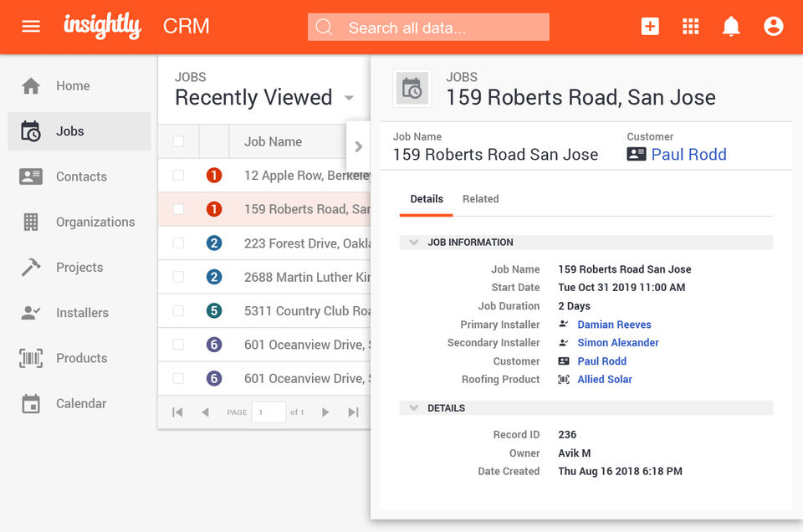Click priority 1 badge for 159 Roberts Road
The image size is (803, 532).
214,209
